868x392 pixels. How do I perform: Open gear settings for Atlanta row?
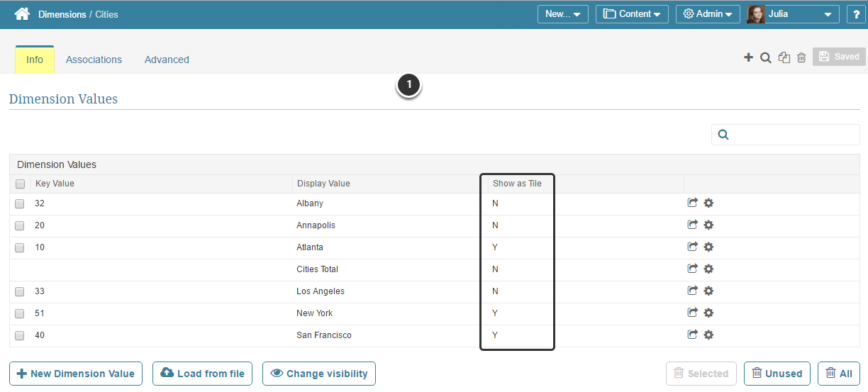[708, 247]
